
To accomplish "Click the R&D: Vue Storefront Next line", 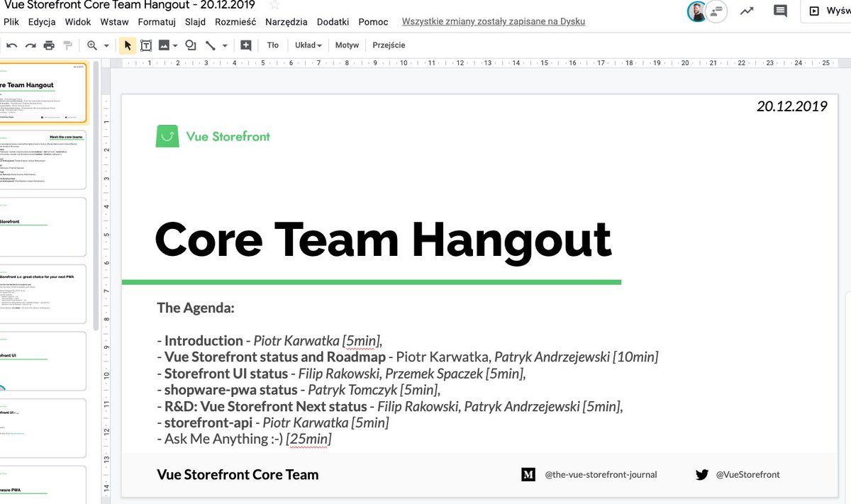I will point(389,407).
